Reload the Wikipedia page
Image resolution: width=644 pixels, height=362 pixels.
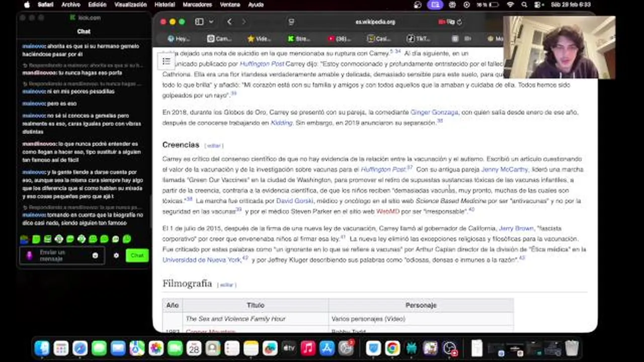coord(459,22)
